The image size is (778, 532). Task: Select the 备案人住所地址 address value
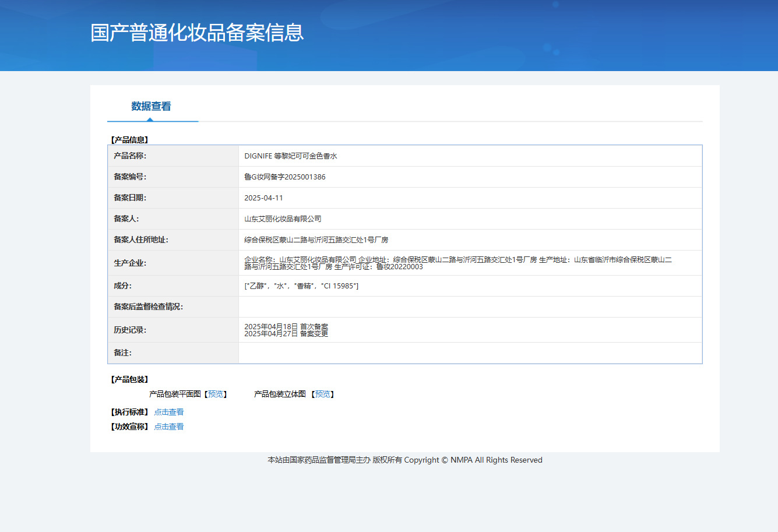(316, 240)
